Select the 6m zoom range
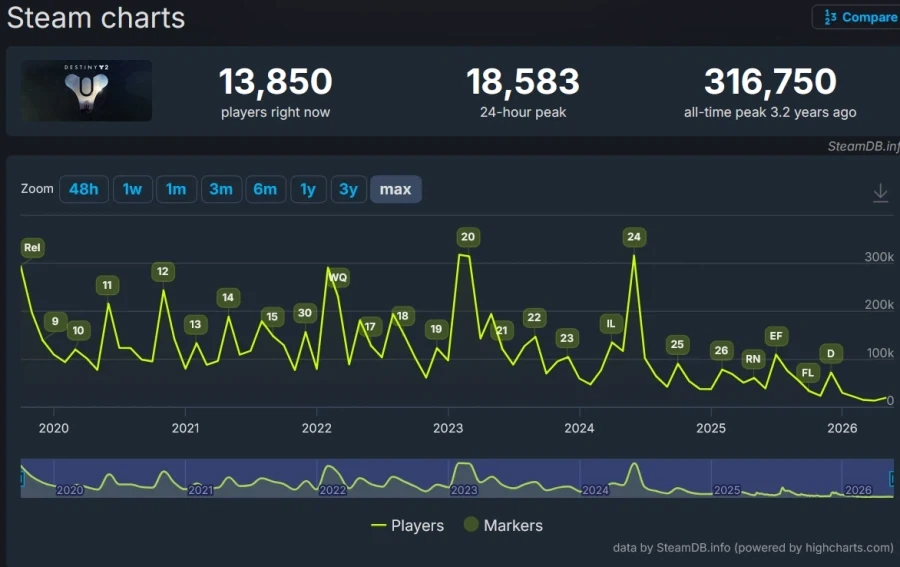Screen dimensions: 900x567 coord(265,189)
